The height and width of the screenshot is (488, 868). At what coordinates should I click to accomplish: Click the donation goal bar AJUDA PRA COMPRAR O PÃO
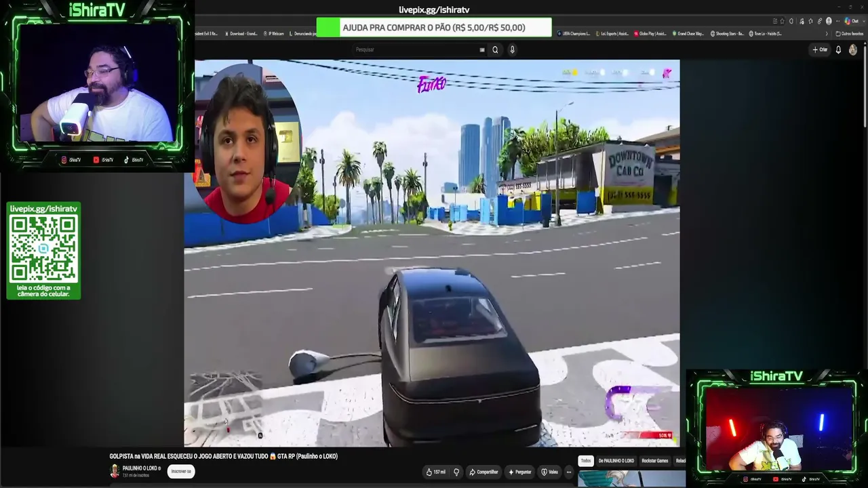434,28
